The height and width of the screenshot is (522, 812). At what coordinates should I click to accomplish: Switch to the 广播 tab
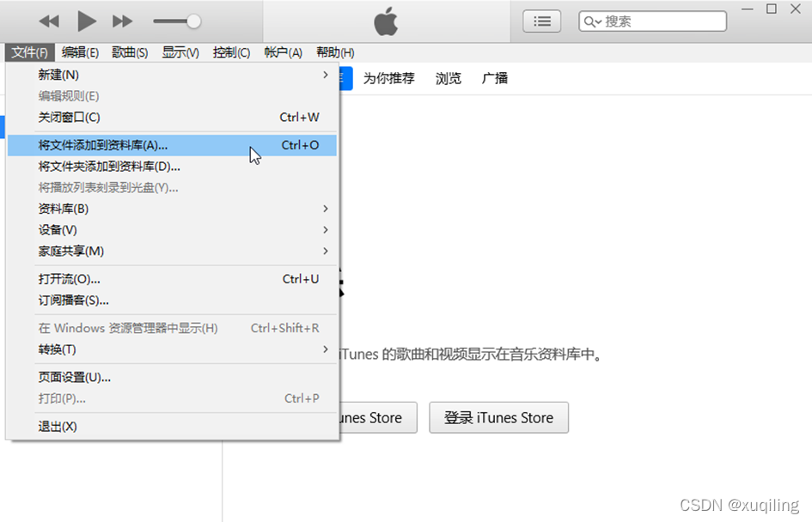tap(495, 79)
